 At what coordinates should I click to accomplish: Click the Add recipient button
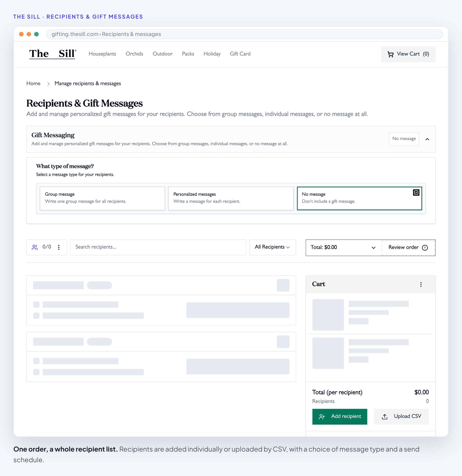click(x=340, y=417)
